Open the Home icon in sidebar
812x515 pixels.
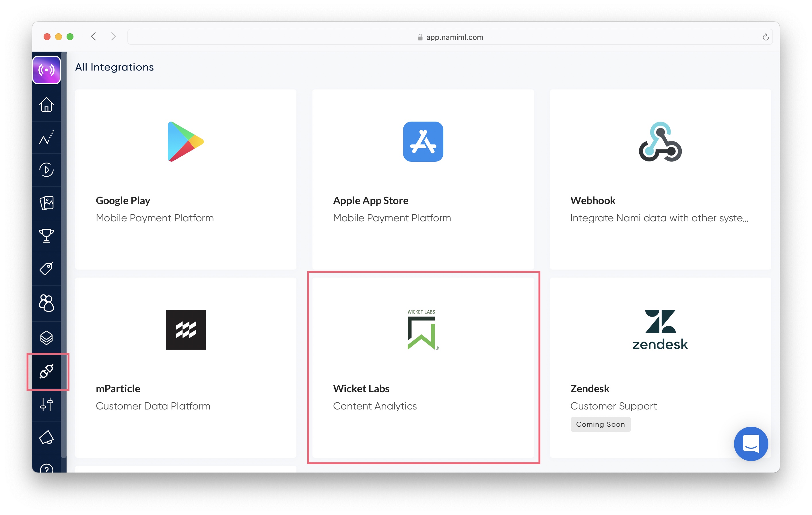pos(46,104)
